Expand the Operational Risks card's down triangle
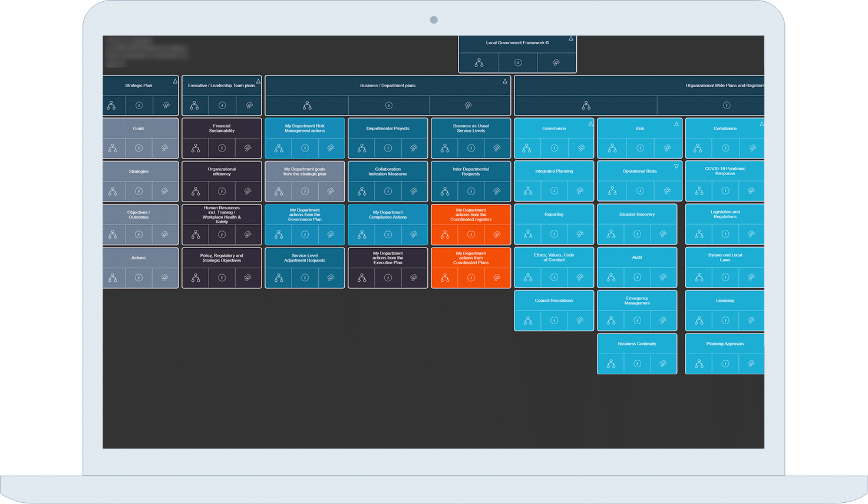Image resolution: width=868 pixels, height=504 pixels. (676, 167)
